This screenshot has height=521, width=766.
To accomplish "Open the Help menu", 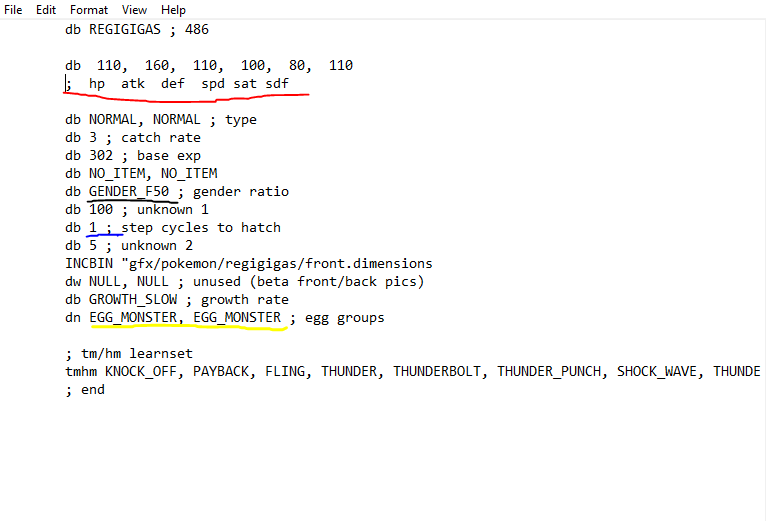I will (x=173, y=10).
